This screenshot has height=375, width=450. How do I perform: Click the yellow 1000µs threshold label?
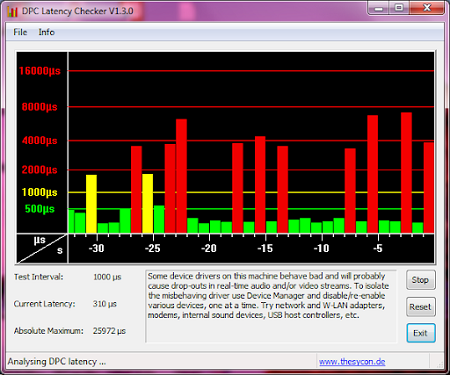point(40,192)
